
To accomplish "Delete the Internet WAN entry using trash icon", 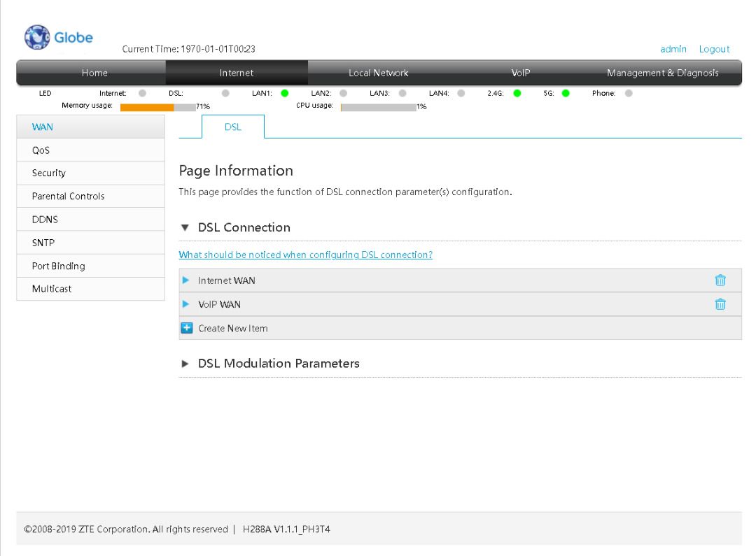I will [720, 280].
